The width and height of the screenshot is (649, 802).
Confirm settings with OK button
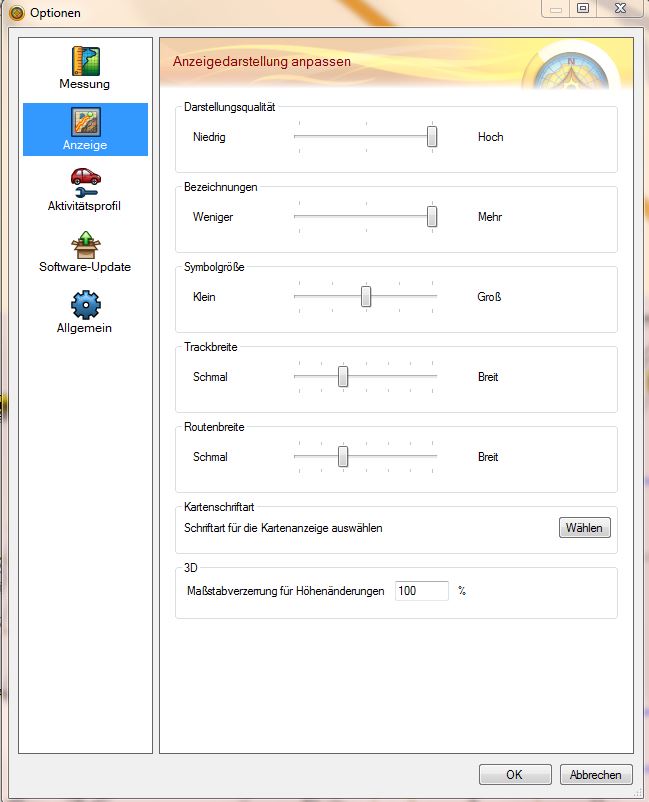[x=514, y=774]
